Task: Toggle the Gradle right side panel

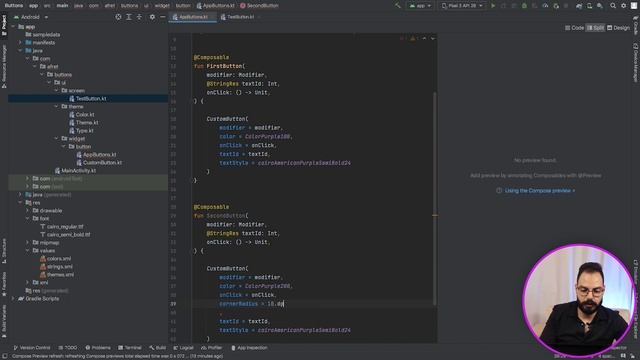Action: (x=636, y=25)
